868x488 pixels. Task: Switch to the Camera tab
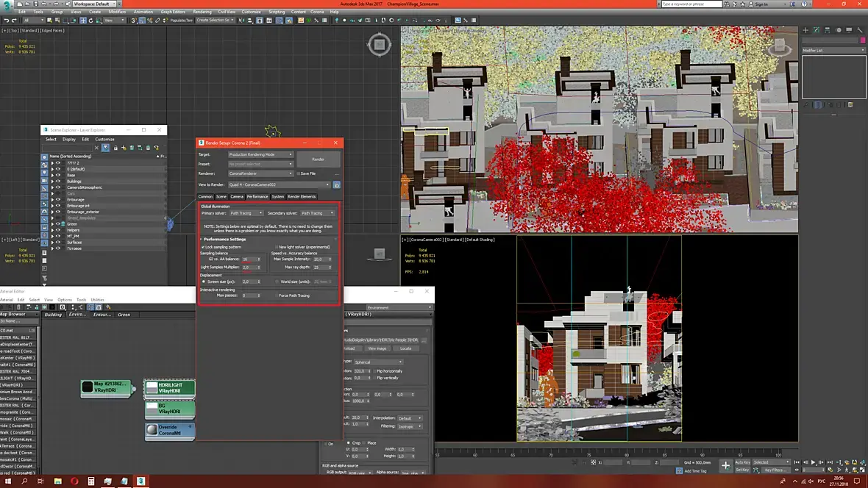[x=237, y=197]
